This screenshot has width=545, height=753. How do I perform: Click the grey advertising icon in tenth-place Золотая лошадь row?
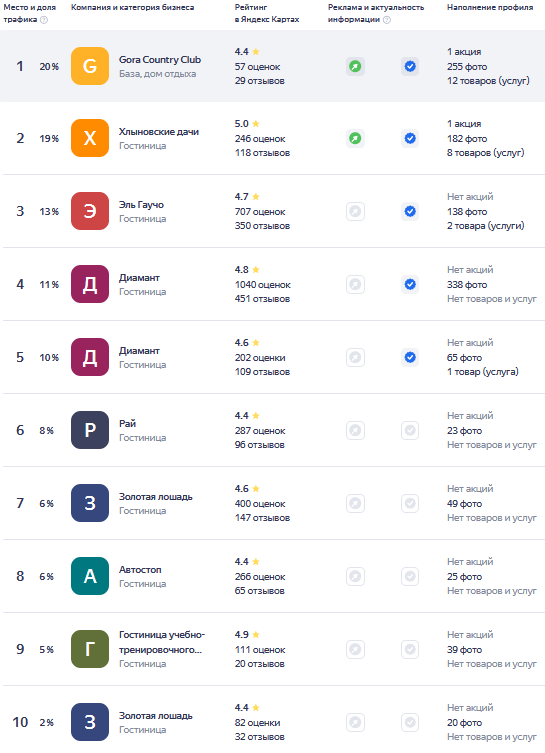coord(355,722)
